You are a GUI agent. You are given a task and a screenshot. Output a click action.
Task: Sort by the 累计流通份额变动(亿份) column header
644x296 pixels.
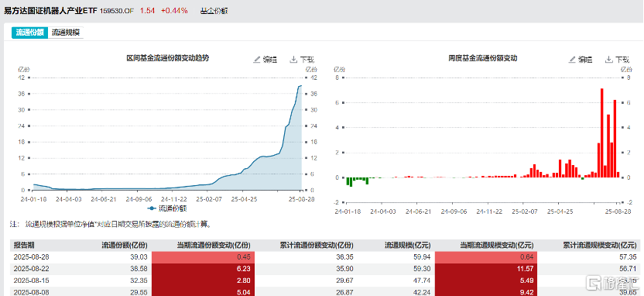pyautogui.click(x=317, y=246)
